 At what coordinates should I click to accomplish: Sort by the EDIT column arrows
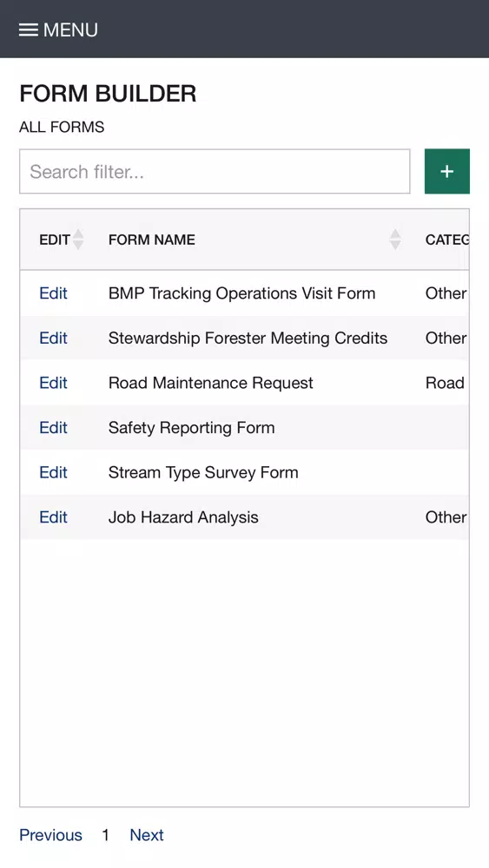78,240
